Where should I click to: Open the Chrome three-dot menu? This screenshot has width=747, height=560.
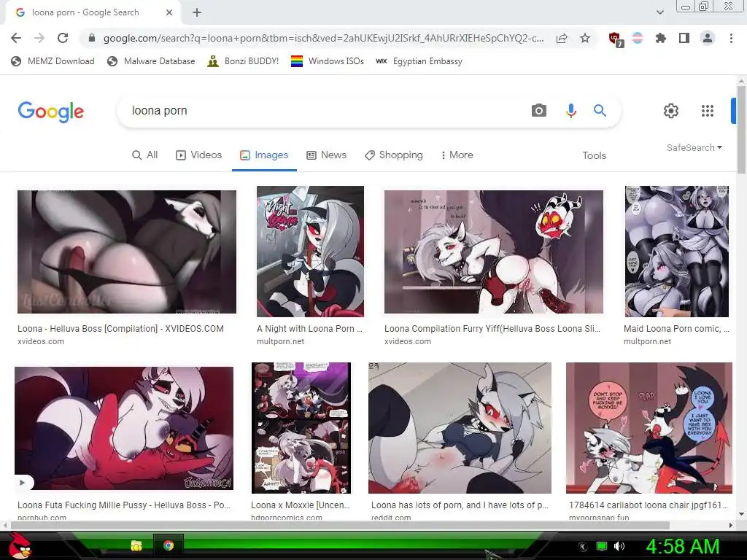731,38
